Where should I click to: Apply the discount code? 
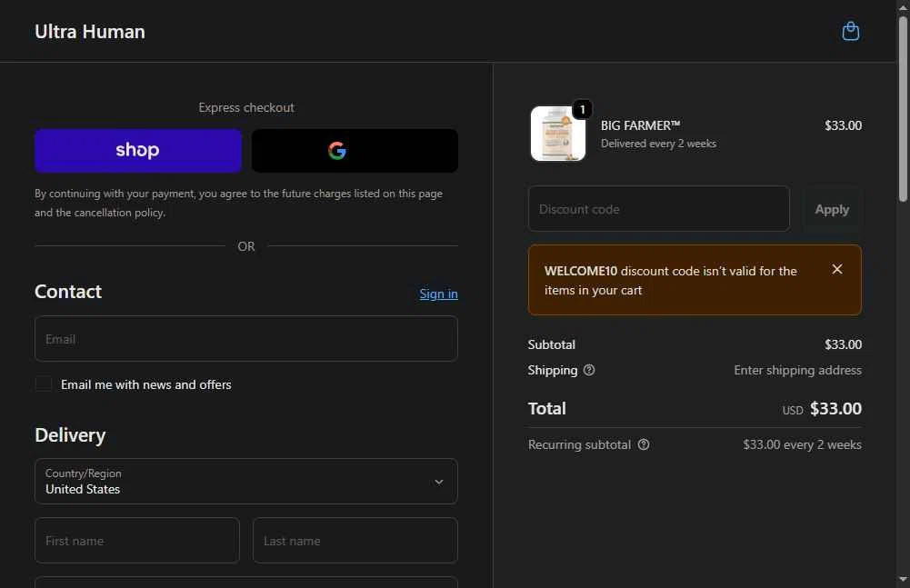click(x=832, y=209)
